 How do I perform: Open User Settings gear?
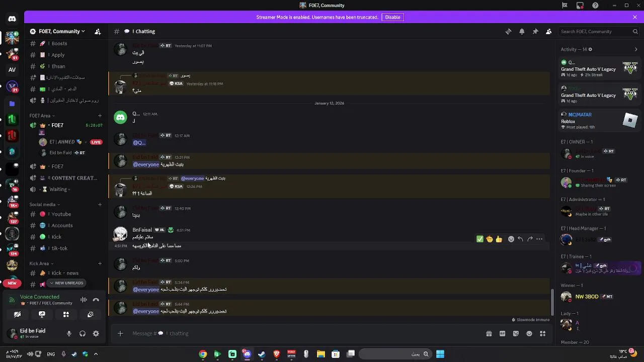coord(96,333)
